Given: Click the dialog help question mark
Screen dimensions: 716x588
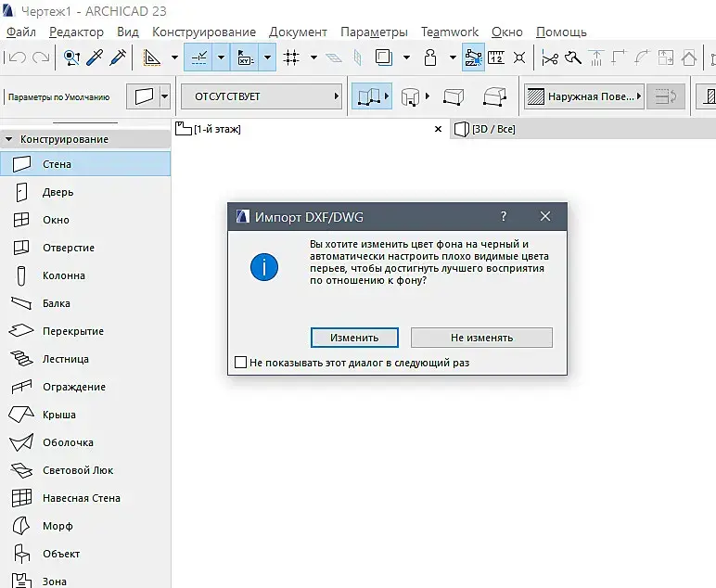Looking at the screenshot, I should pyautogui.click(x=504, y=216).
